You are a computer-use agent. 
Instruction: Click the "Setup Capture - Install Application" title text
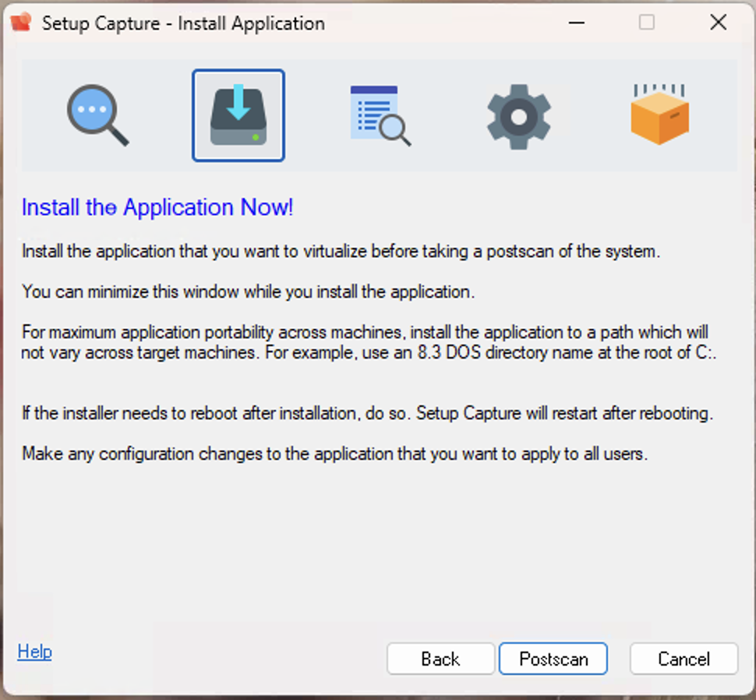(183, 23)
